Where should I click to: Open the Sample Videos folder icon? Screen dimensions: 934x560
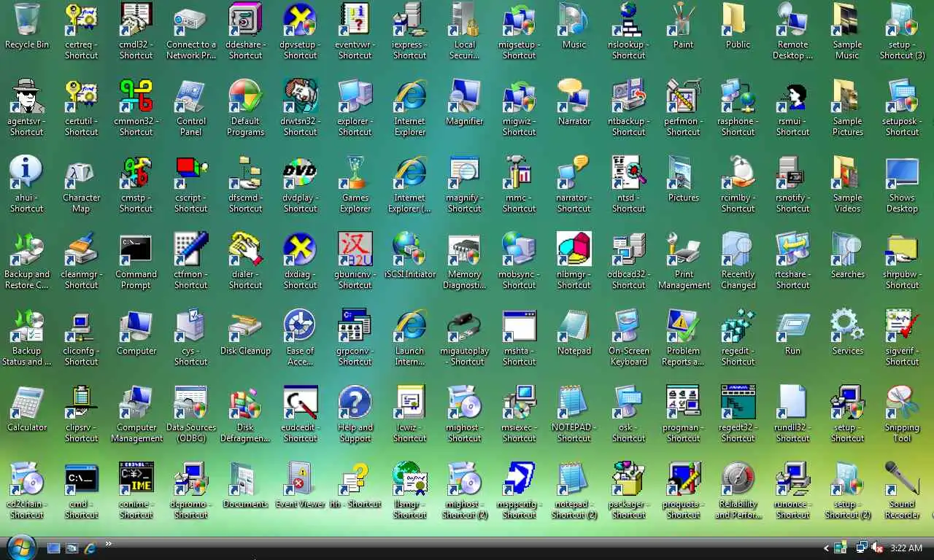tap(848, 173)
